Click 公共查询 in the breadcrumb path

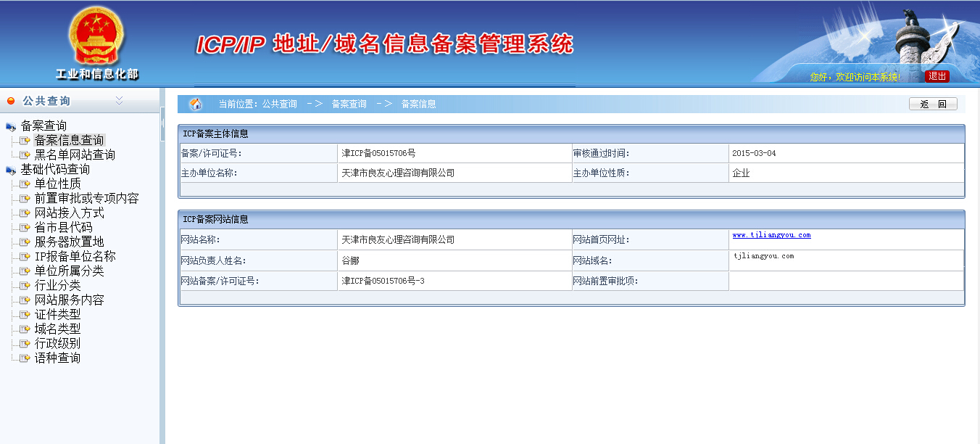[280, 104]
